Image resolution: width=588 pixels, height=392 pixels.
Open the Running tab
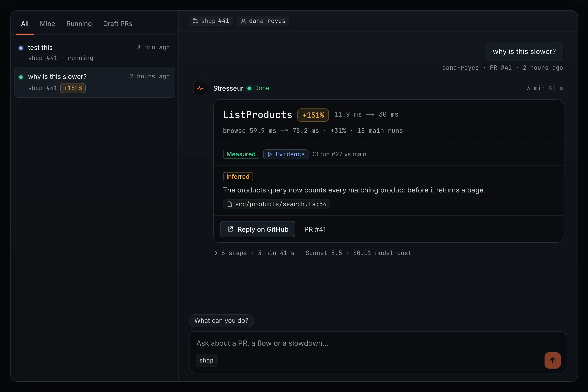(79, 24)
